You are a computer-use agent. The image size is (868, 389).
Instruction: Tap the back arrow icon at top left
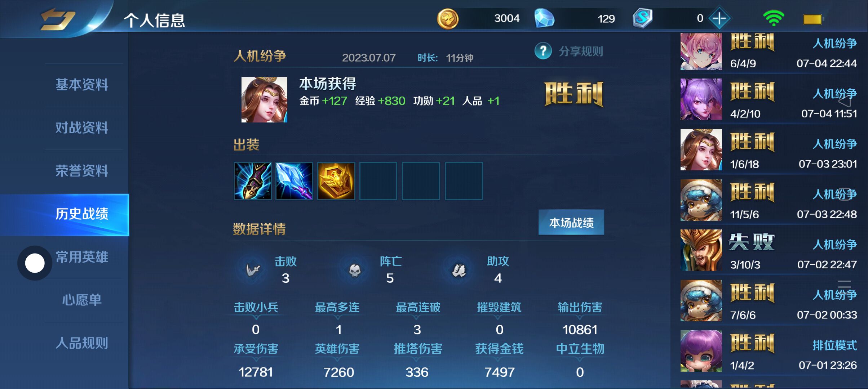click(x=58, y=19)
